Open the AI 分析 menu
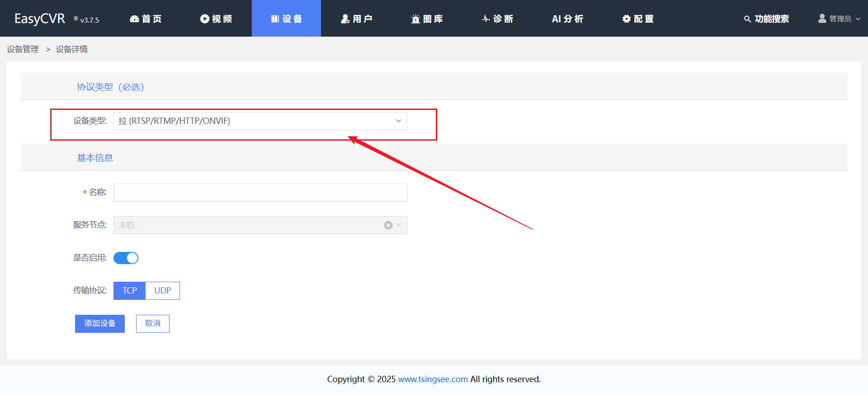Image resolution: width=868 pixels, height=393 pixels. pyautogui.click(x=567, y=19)
